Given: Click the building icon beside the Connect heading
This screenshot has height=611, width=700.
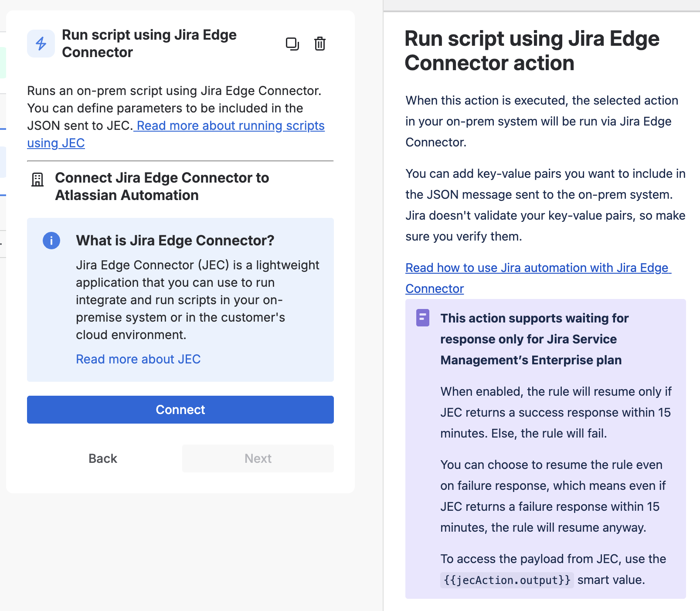Looking at the screenshot, I should tap(37, 178).
